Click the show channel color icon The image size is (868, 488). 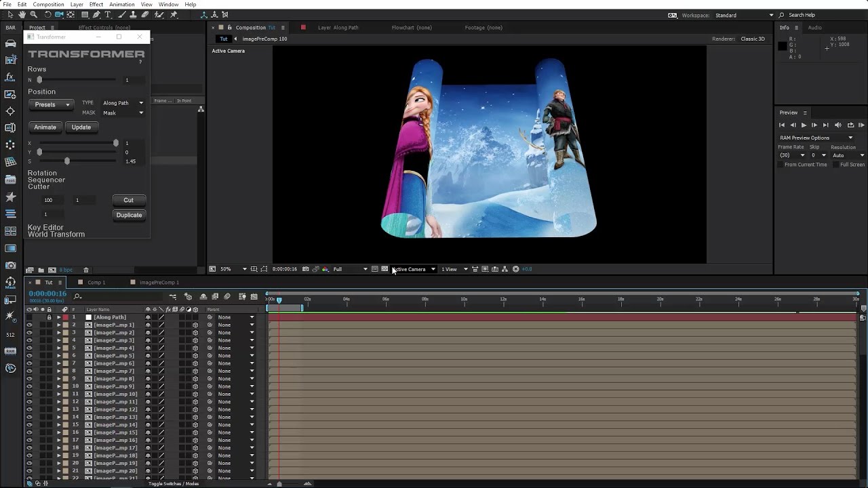[x=325, y=269]
